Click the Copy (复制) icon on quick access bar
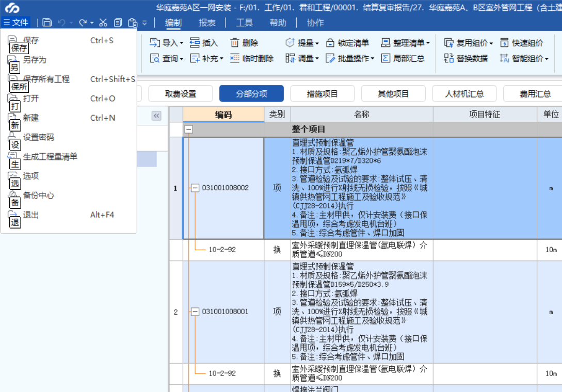Screen dimensions: 562x392 (x=119, y=22)
